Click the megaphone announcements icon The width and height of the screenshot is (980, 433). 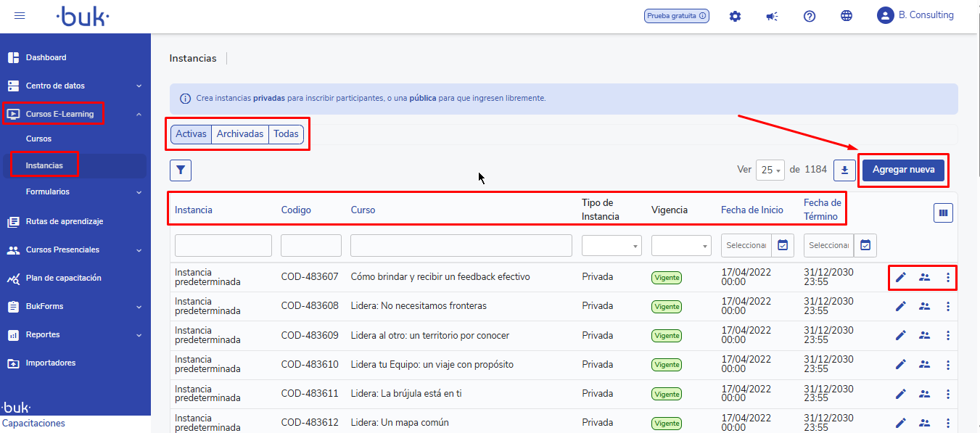point(772,16)
